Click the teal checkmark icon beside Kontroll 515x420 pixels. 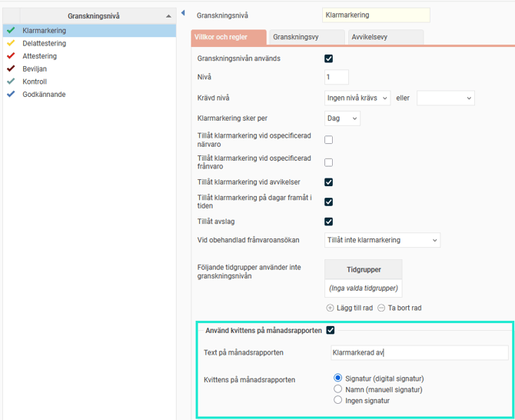10,82
